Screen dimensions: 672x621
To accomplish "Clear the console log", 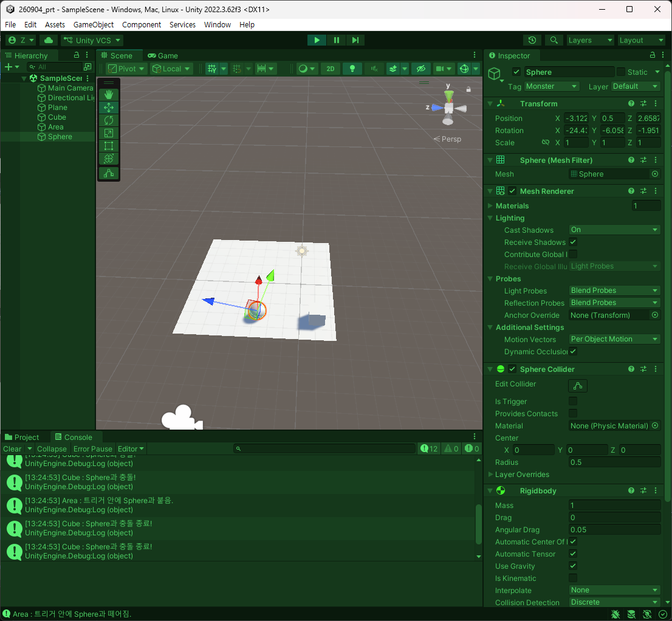I will [x=12, y=448].
